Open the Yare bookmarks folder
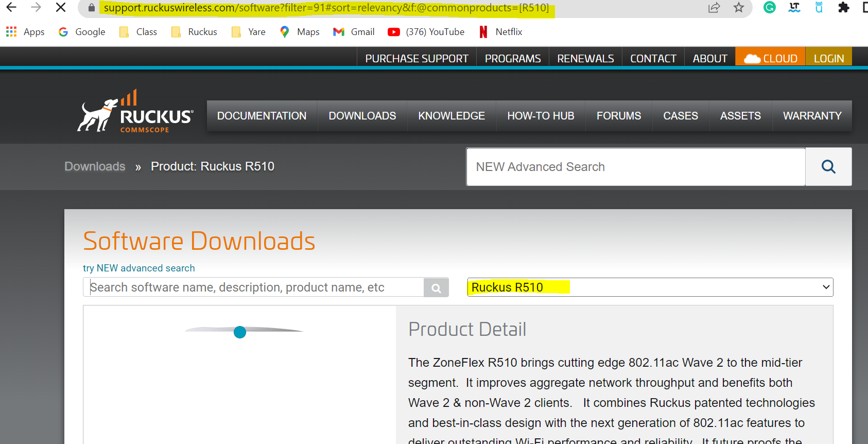 click(249, 32)
